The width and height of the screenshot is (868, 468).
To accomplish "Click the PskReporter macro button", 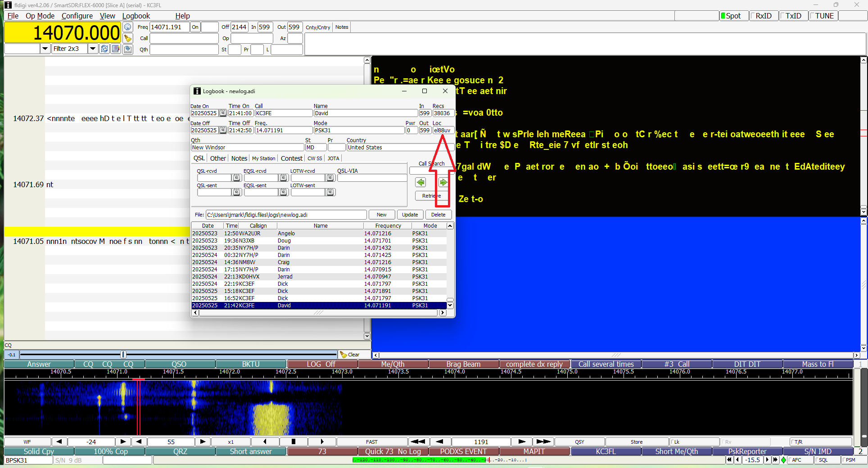I will pos(748,451).
